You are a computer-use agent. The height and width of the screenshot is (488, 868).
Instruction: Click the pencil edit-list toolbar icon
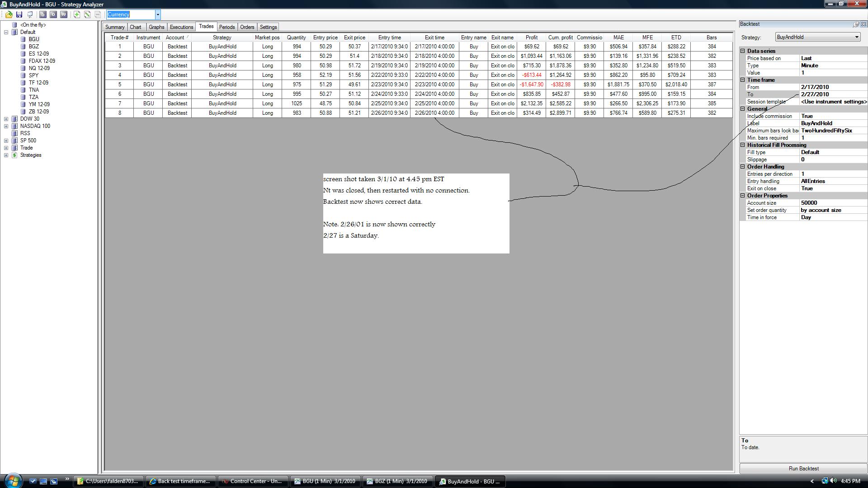(x=87, y=14)
